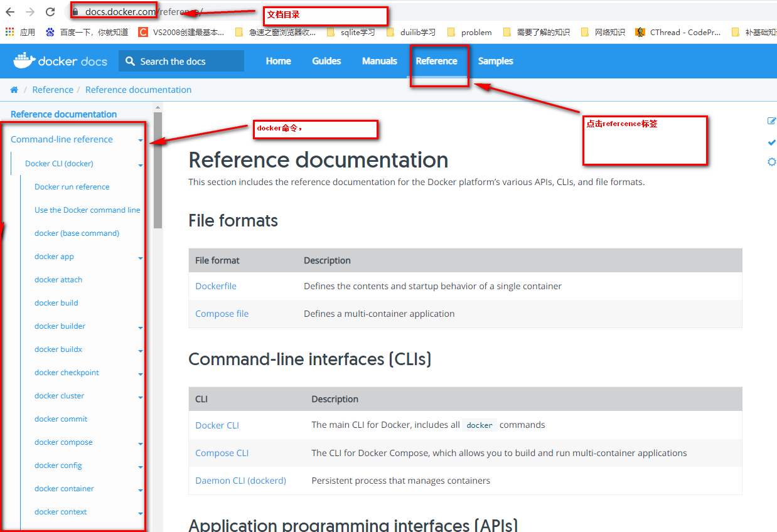
Task: Open the Guides nav tab
Action: pyautogui.click(x=326, y=61)
